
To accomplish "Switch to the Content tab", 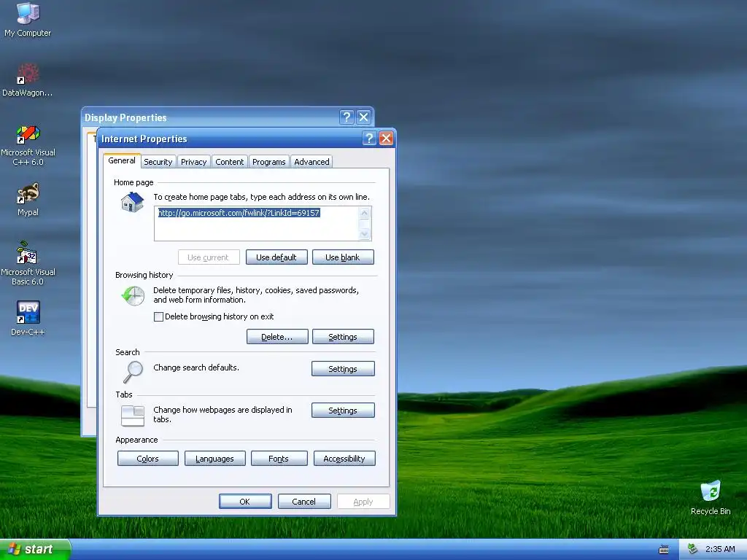I will click(x=229, y=162).
